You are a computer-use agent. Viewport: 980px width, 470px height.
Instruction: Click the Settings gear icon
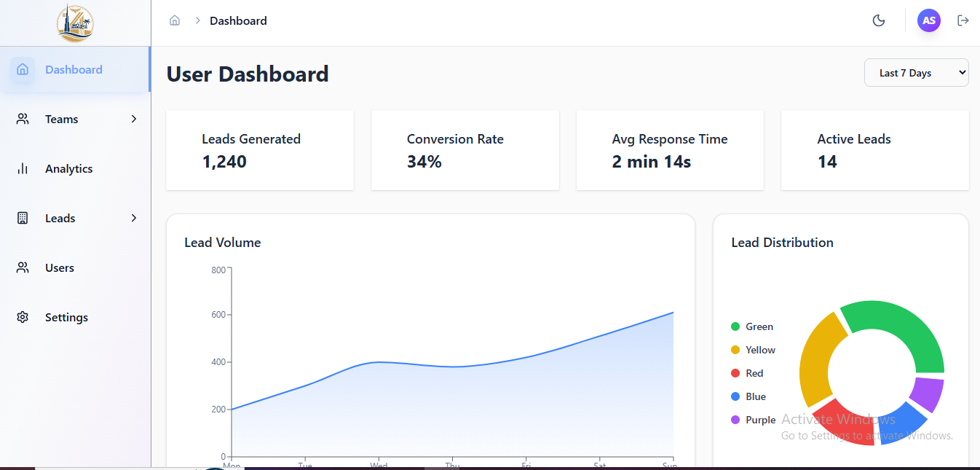[23, 318]
